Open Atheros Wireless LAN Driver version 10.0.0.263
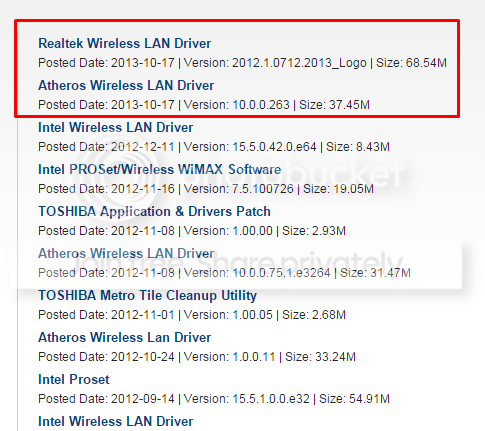This screenshot has height=431, width=485. pyautogui.click(x=126, y=85)
